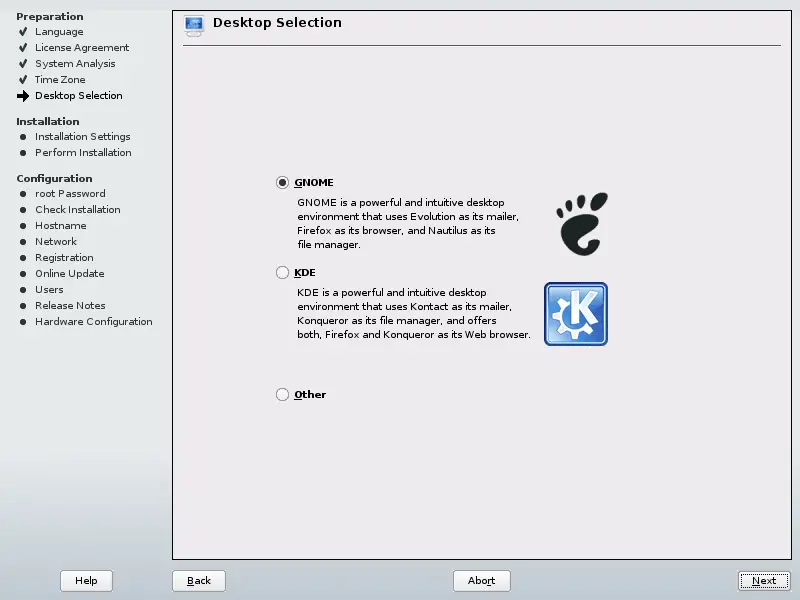The width and height of the screenshot is (800, 600).
Task: Click Online Update step text
Action: tap(70, 273)
